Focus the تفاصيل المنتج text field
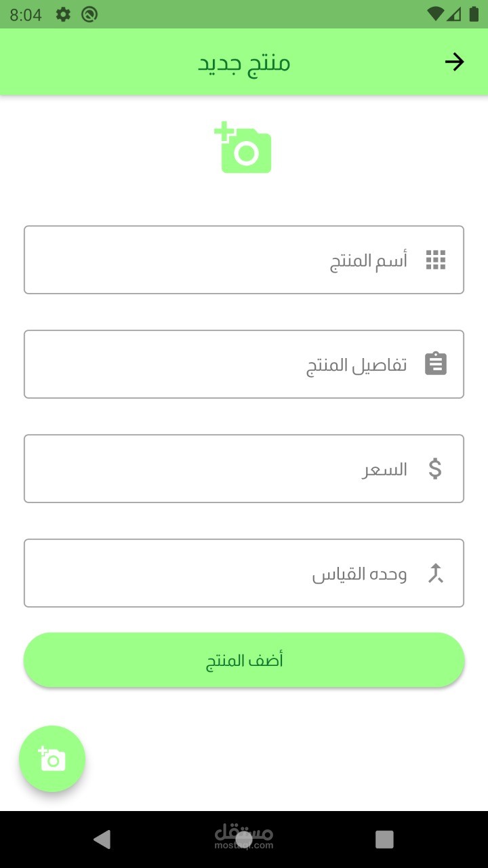Viewport: 488px width, 868px height. pyautogui.click(x=224, y=364)
